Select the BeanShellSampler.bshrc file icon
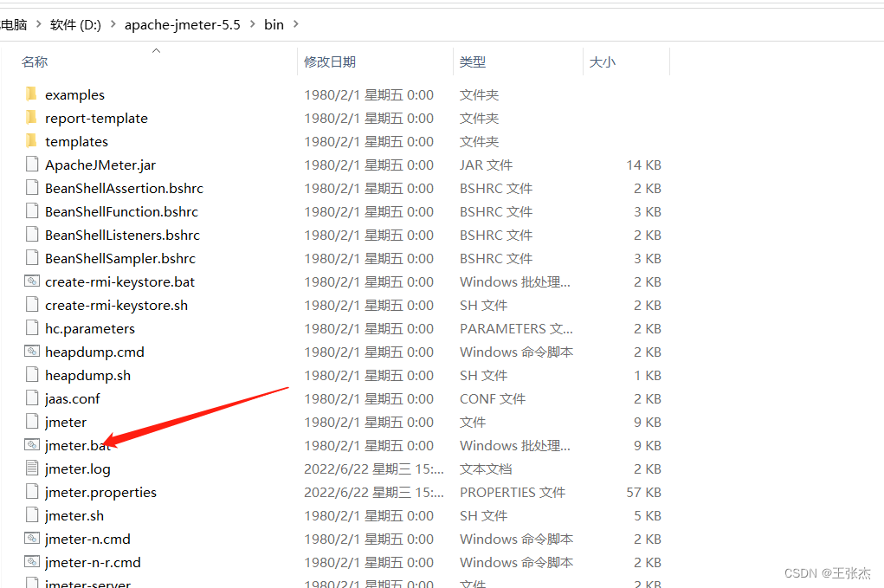Image resolution: width=884 pixels, height=588 pixels. [x=32, y=258]
